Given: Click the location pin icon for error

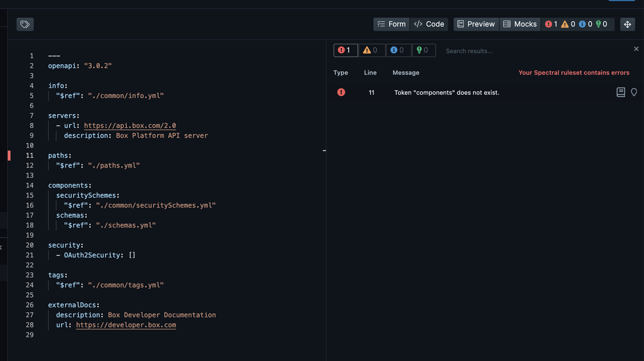Looking at the screenshot, I should [x=634, y=92].
